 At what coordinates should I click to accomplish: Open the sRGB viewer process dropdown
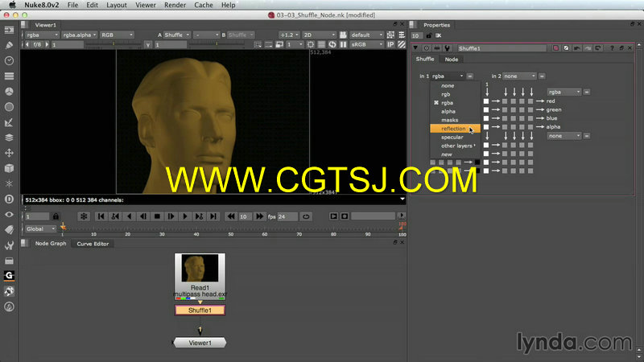[x=367, y=44]
